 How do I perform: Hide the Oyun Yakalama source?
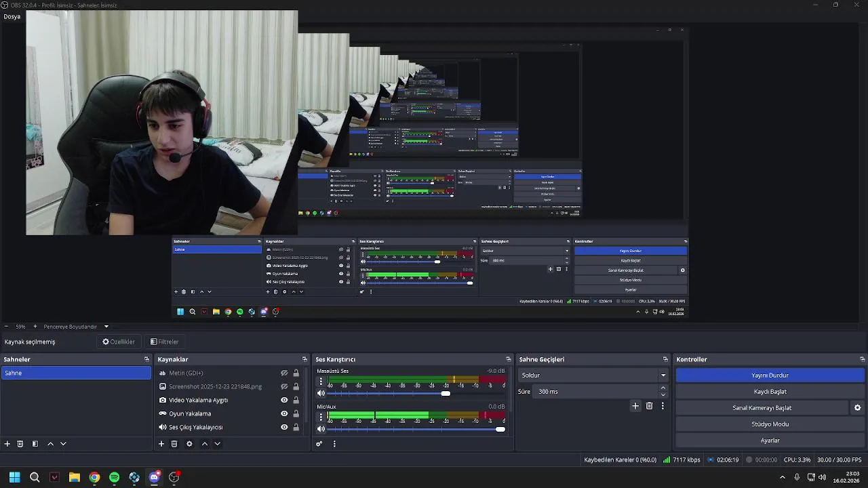[285, 413]
